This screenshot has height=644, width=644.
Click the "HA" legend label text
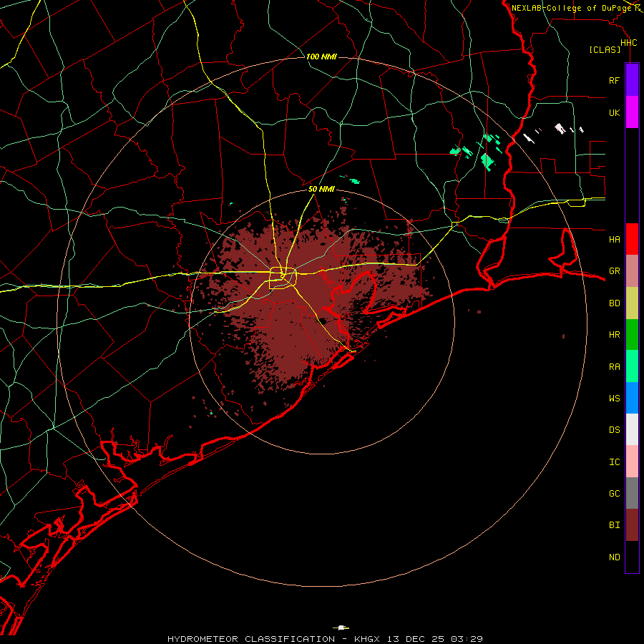coord(614,239)
